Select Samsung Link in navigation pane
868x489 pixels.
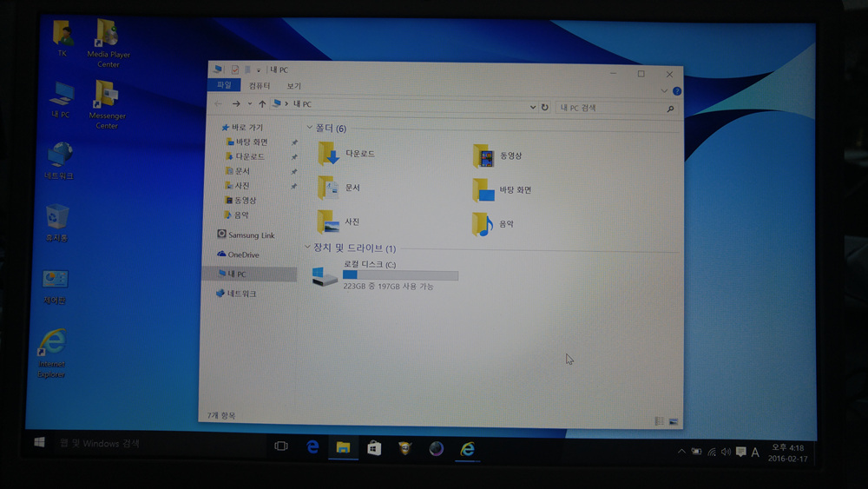tap(246, 235)
